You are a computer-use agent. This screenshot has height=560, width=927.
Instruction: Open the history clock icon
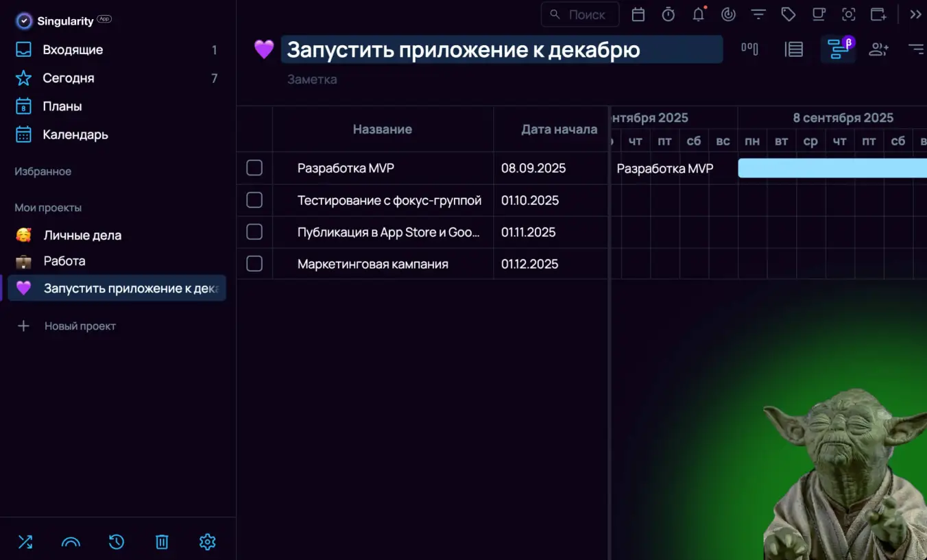pyautogui.click(x=117, y=542)
